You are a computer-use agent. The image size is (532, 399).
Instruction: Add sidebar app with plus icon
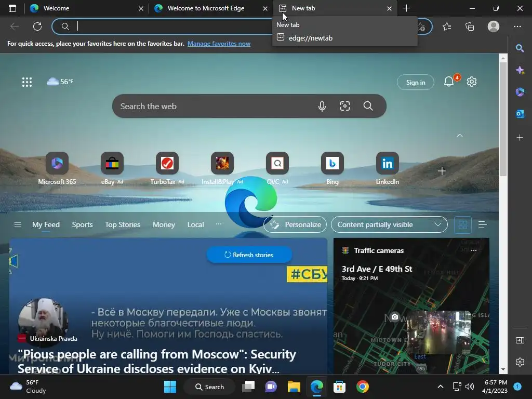[520, 137]
